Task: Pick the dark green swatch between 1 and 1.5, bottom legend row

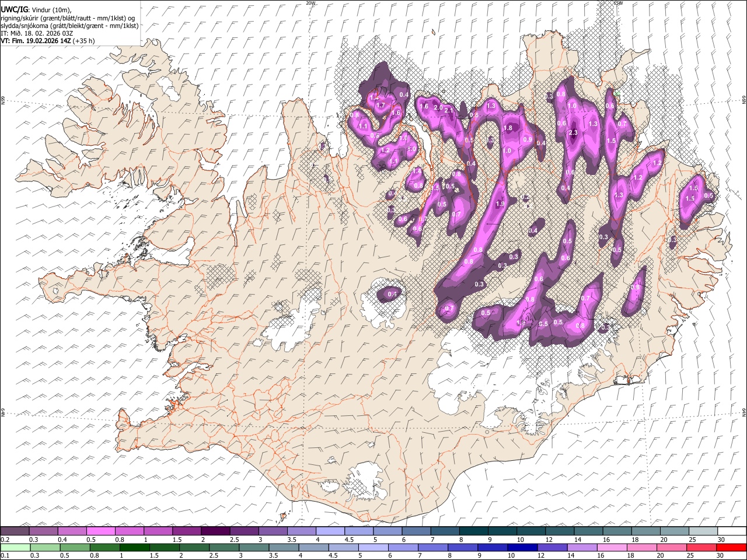Action: [134, 547]
